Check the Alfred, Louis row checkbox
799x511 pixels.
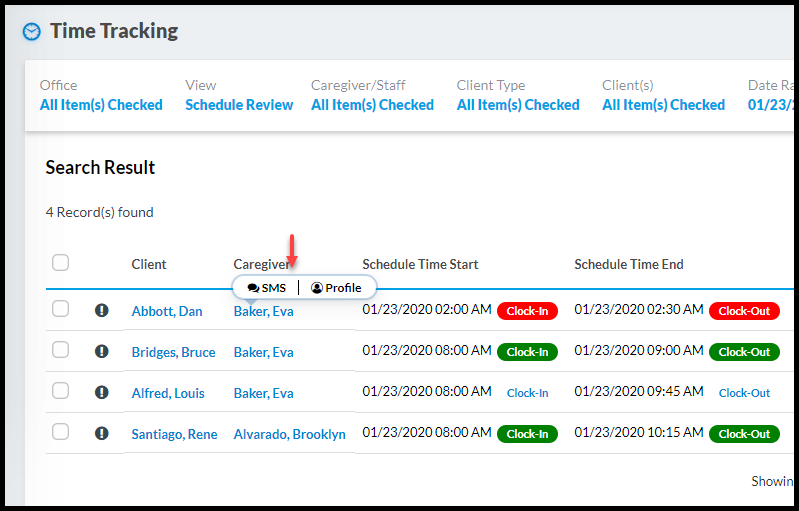click(x=61, y=391)
